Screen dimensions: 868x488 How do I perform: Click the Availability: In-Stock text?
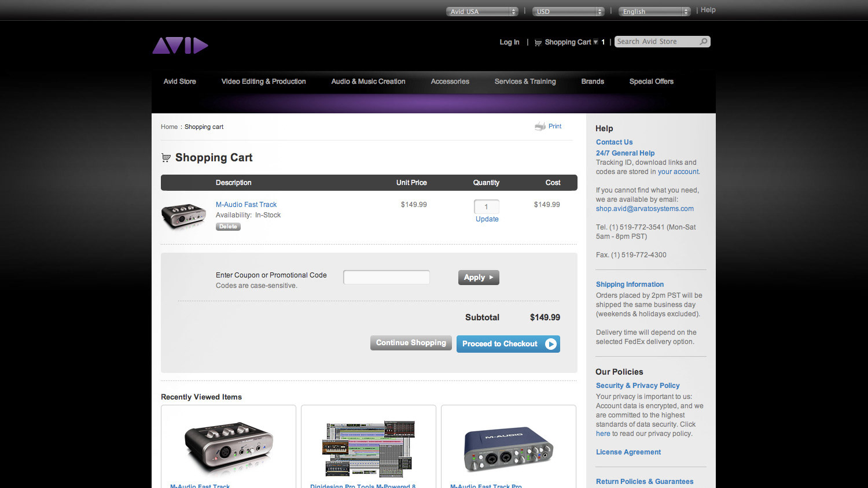(248, 215)
